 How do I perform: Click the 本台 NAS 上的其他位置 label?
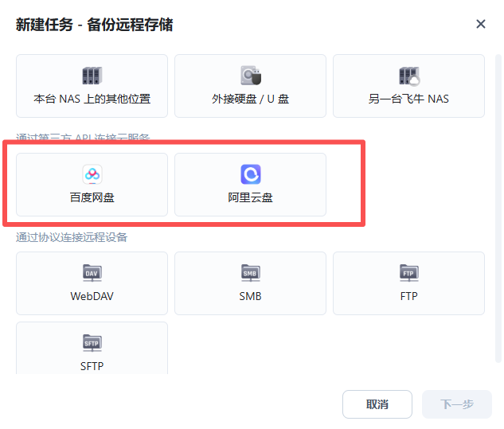[92, 99]
